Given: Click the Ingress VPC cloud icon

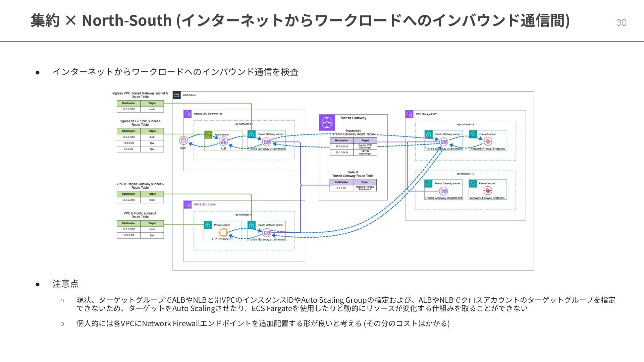Looking at the screenshot, I should click(188, 114).
